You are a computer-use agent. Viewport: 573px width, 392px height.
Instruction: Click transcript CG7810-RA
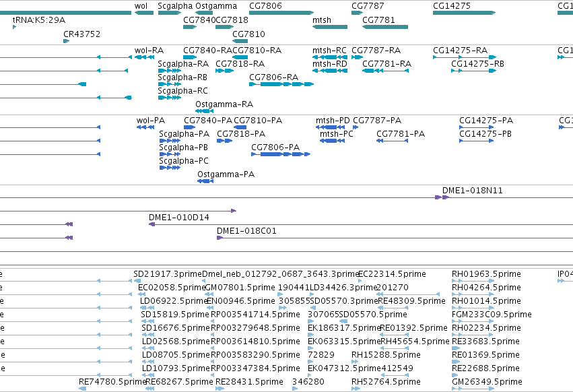coord(240,57)
